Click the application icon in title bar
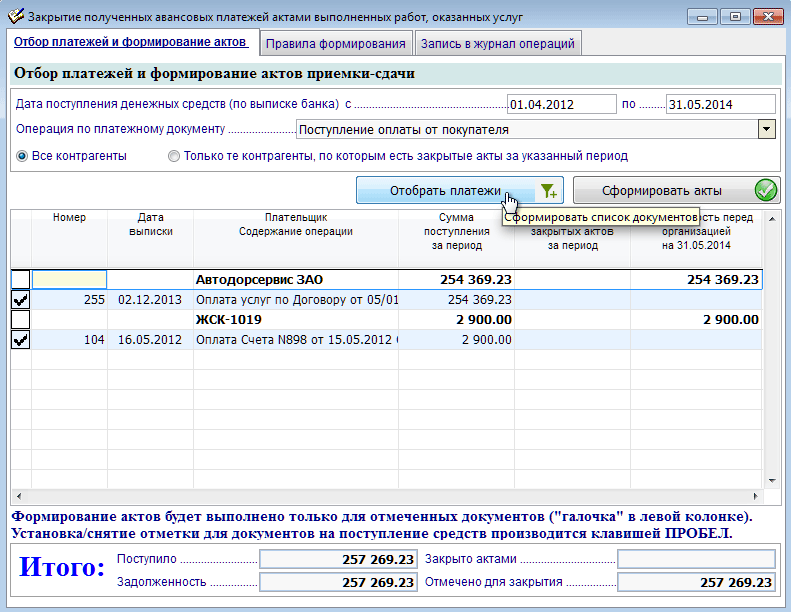Screen dimensions: 791x612 (15, 16)
